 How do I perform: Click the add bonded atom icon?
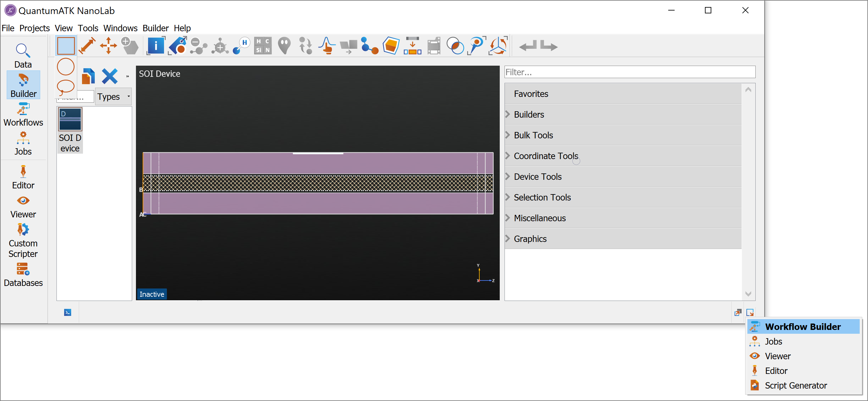point(221,46)
